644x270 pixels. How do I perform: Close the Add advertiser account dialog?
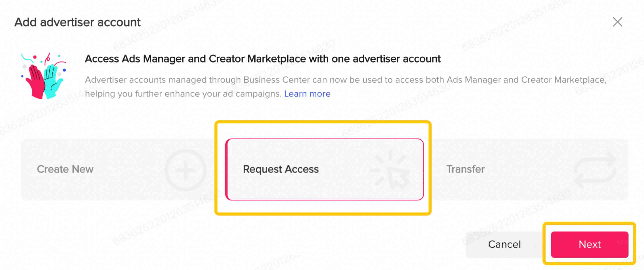pos(617,22)
